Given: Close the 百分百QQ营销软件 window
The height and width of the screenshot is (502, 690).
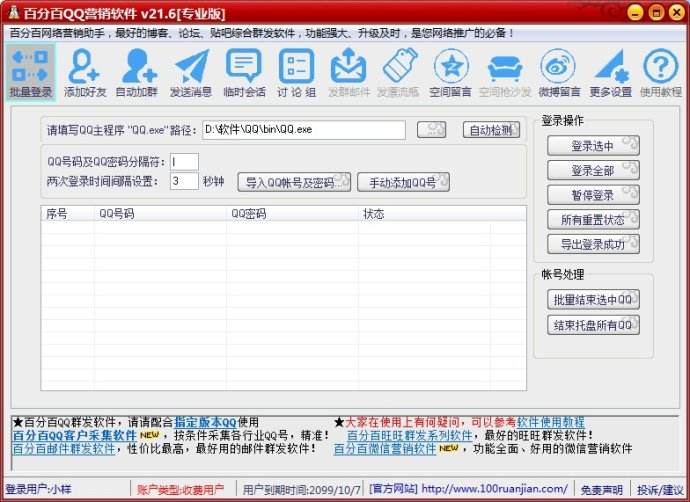Looking at the screenshot, I should [677, 12].
